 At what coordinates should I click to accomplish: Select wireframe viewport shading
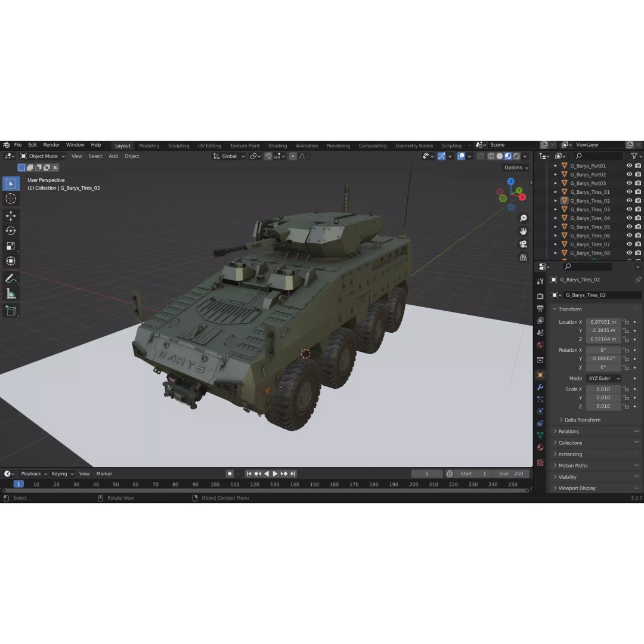tap(491, 156)
